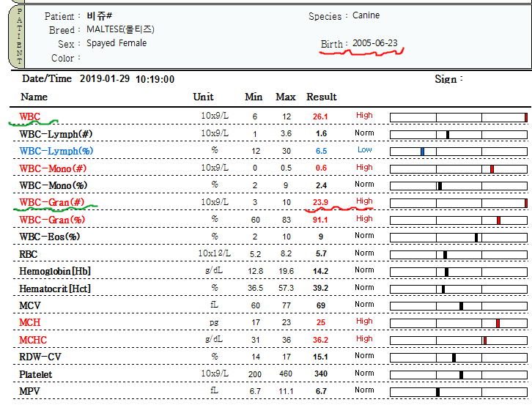Select the birth date 2005-06-23
Viewport: 532px width, 405px height.
click(x=375, y=43)
